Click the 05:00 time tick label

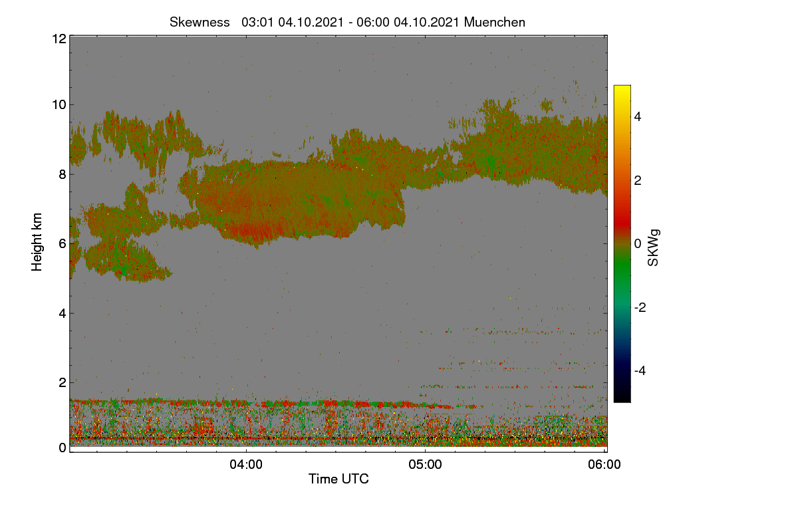point(425,465)
